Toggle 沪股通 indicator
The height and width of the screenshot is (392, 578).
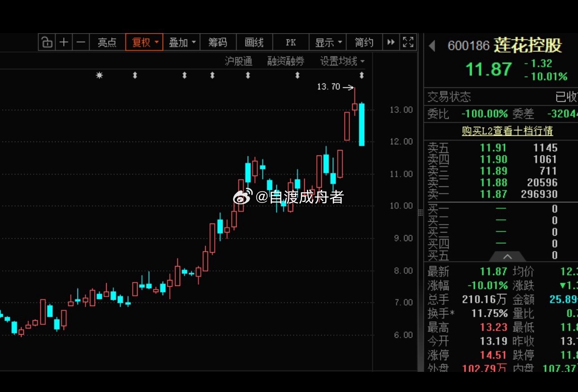[238, 61]
